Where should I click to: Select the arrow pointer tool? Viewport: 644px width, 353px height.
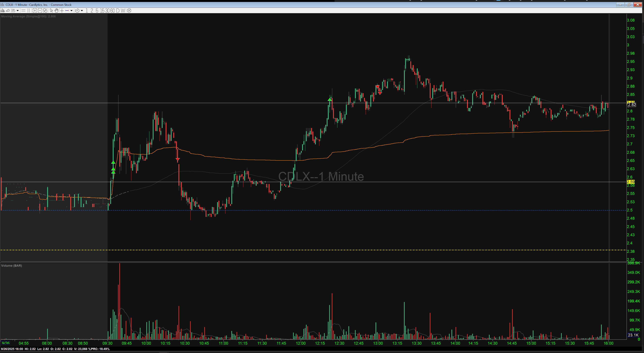(x=51, y=11)
